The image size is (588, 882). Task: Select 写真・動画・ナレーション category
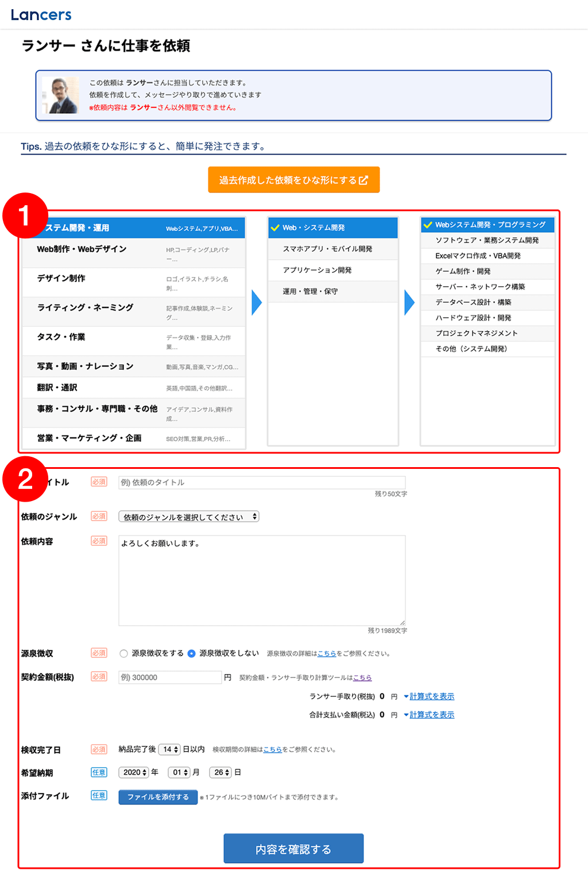tap(134, 366)
